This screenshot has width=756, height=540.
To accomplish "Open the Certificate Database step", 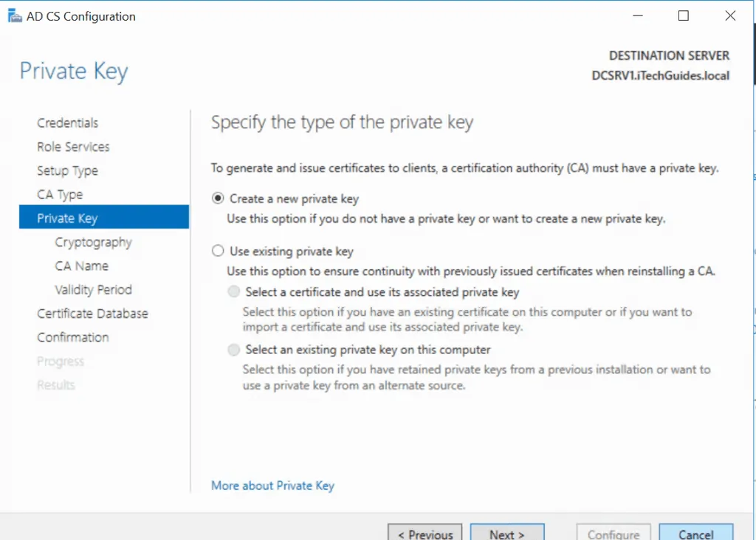I will [x=92, y=313].
